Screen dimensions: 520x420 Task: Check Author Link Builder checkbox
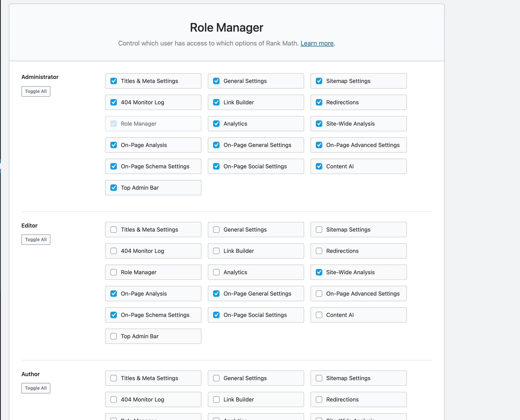pos(216,399)
